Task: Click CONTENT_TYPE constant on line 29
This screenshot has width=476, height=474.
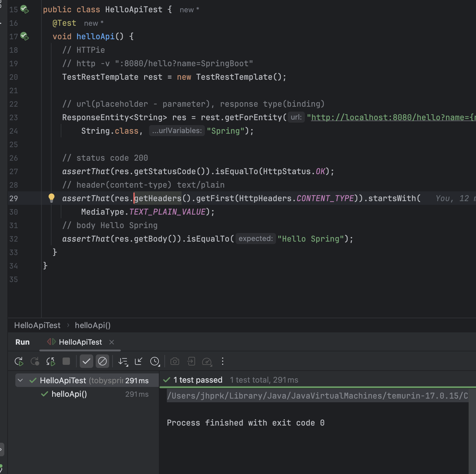Action: pos(325,198)
